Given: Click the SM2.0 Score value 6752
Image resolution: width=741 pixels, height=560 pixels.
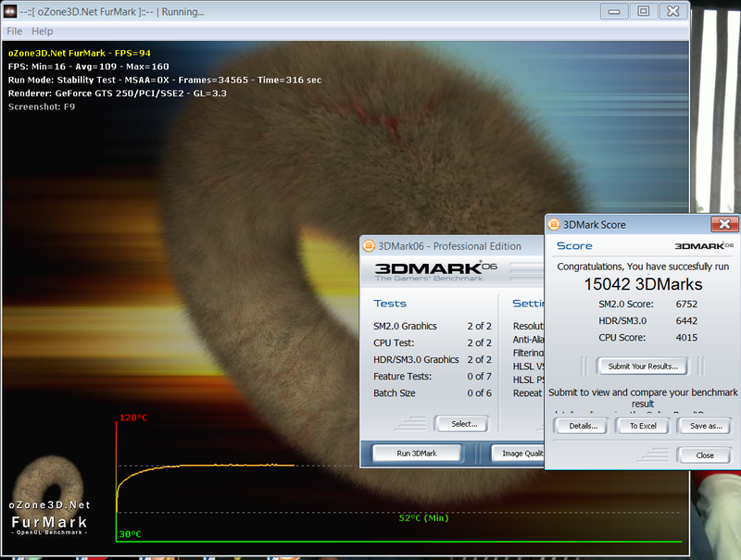Looking at the screenshot, I should [x=686, y=305].
